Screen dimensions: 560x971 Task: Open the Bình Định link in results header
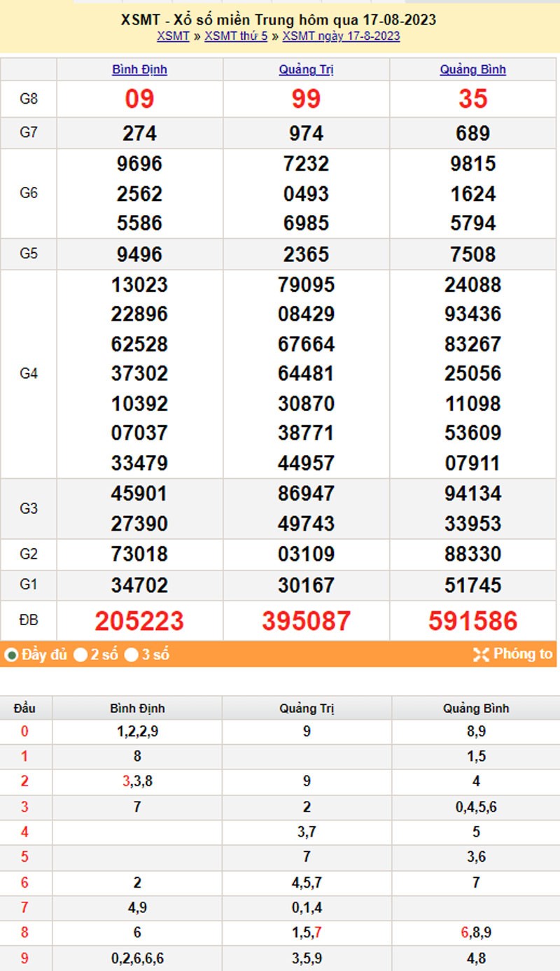click(139, 69)
